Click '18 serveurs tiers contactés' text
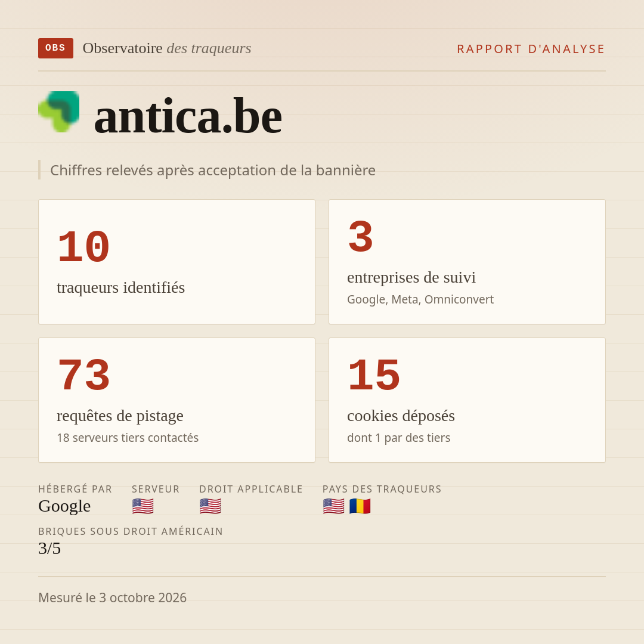644x644 pixels. coord(128,438)
